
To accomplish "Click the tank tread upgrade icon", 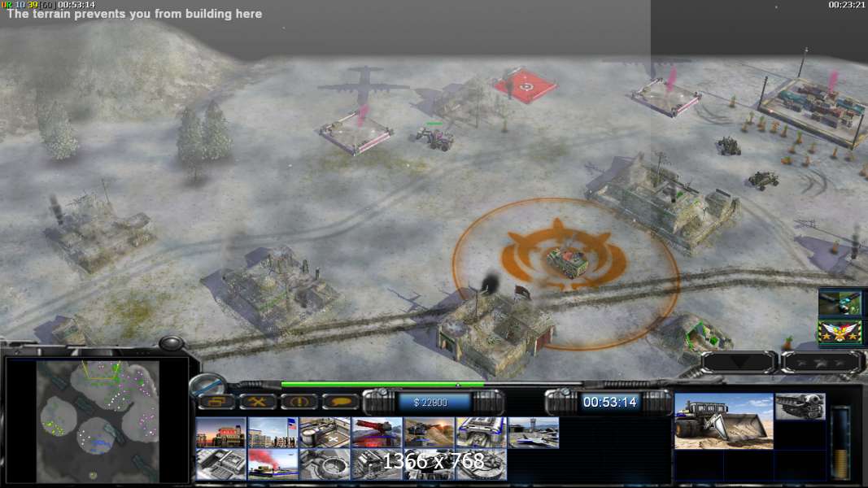I will point(800,407).
